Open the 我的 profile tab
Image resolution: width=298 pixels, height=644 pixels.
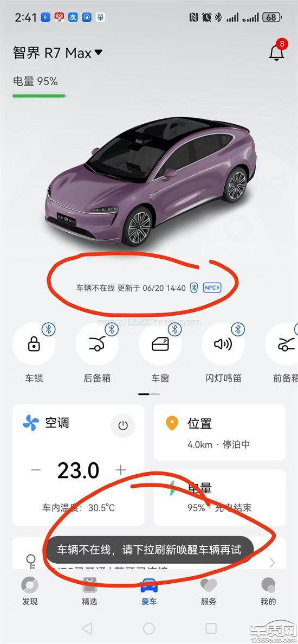click(268, 591)
